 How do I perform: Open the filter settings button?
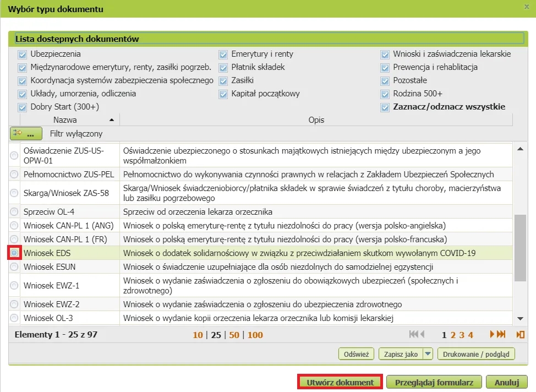point(26,133)
